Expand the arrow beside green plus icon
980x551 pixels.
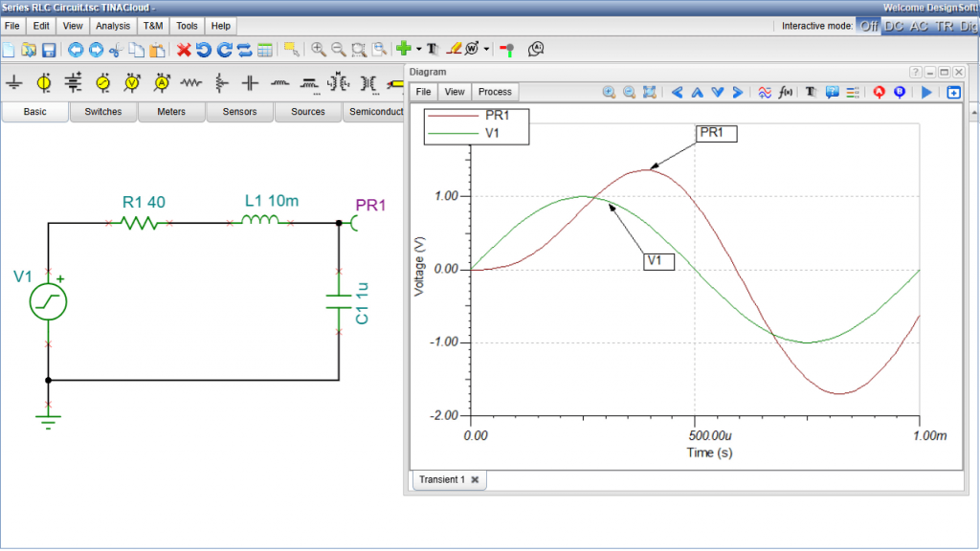[418, 50]
